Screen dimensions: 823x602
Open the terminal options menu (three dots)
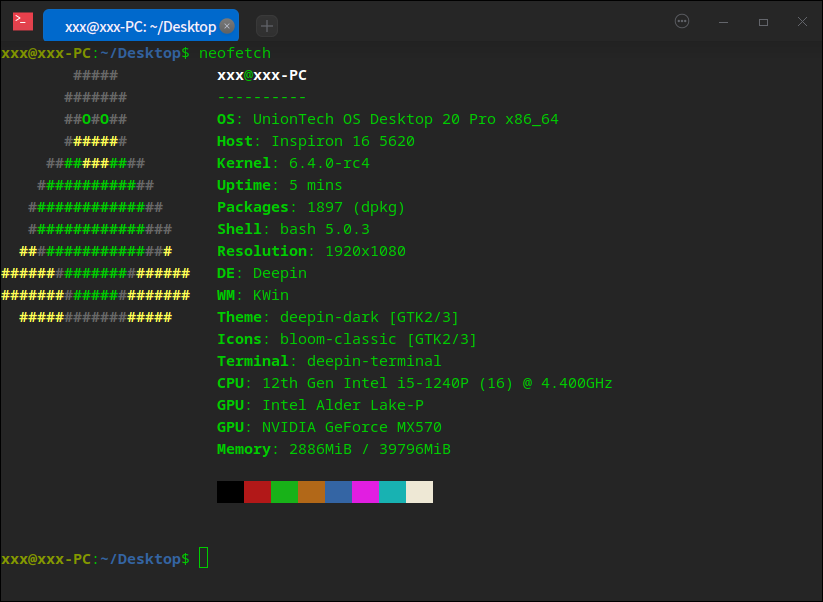point(681,21)
